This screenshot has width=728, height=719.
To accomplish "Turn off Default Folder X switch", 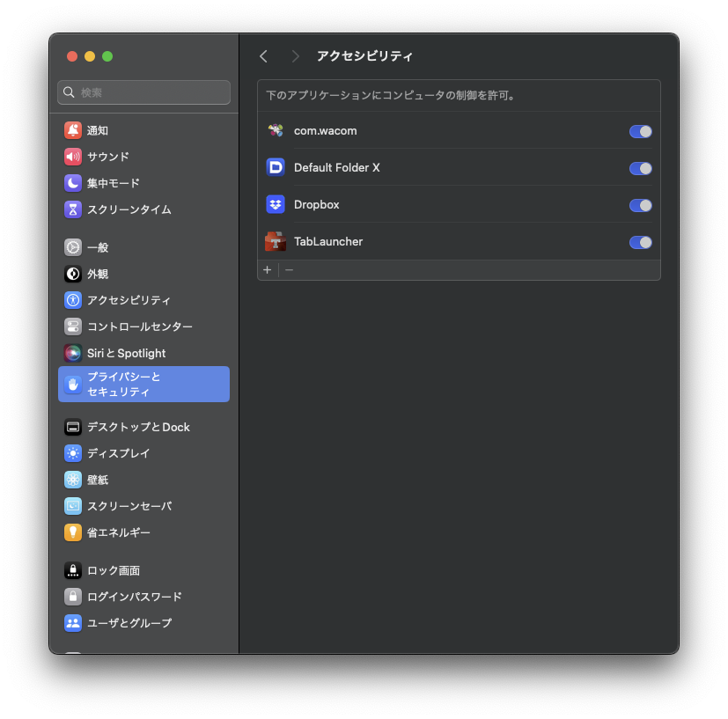I will click(640, 168).
